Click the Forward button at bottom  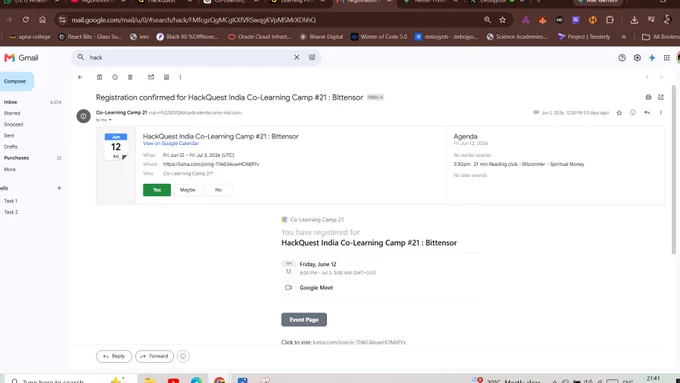[154, 356]
